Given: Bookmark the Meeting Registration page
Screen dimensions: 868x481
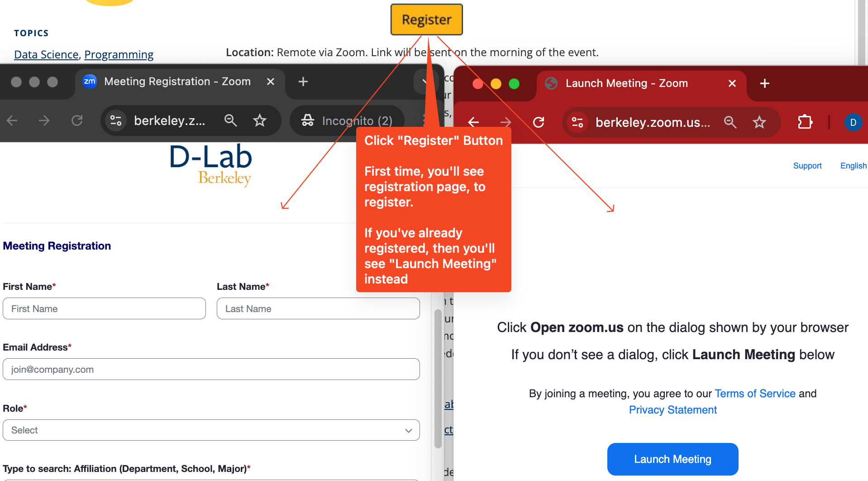Looking at the screenshot, I should (260, 120).
